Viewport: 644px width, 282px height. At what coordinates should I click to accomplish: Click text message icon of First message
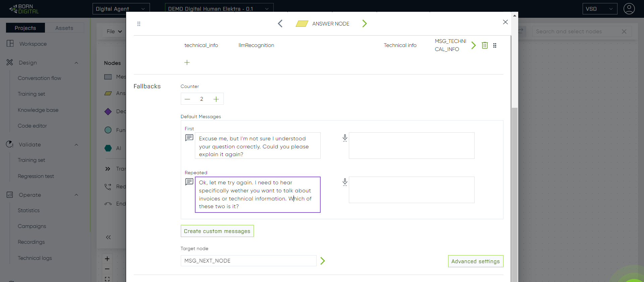pos(189,138)
